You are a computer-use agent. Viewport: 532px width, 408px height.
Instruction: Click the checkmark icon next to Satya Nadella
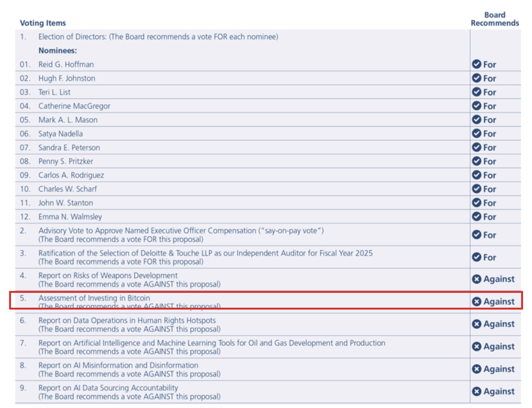pyautogui.click(x=476, y=134)
